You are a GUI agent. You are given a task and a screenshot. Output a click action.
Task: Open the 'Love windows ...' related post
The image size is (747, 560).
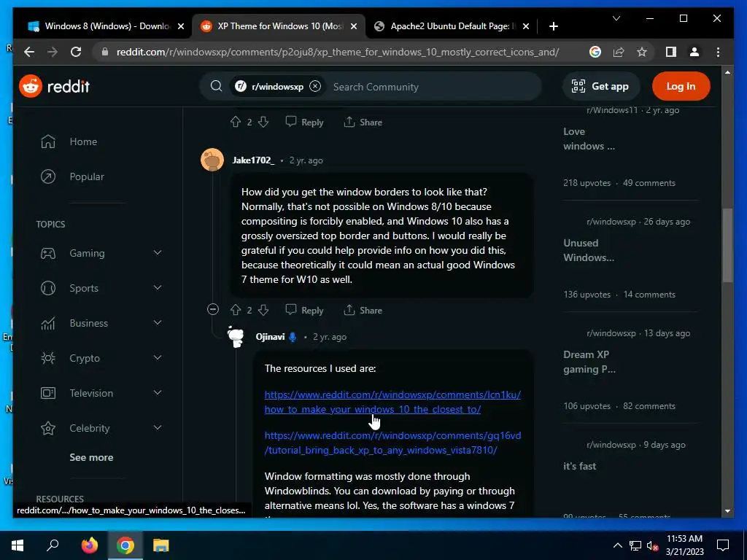[589, 139]
